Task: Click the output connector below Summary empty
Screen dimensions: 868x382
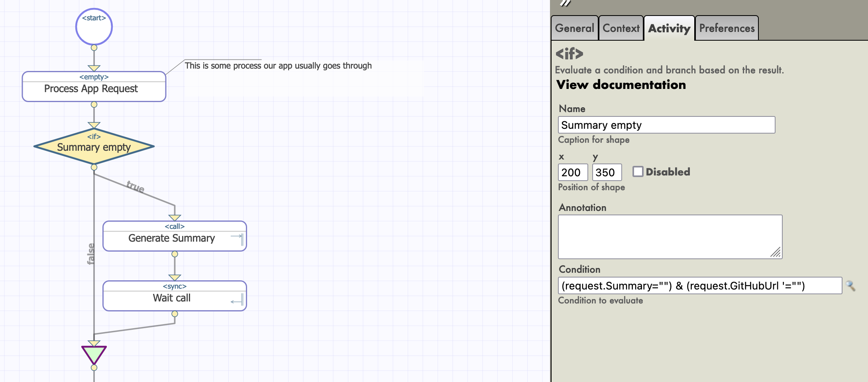Action: tap(94, 167)
